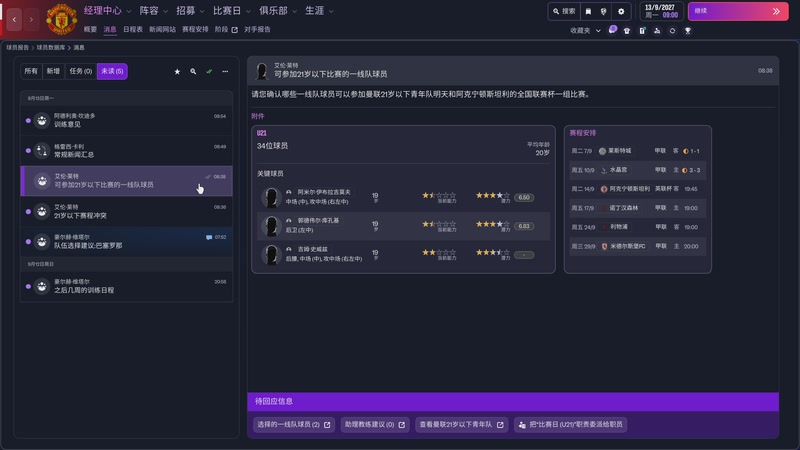The height and width of the screenshot is (450, 800).
Task: Open the 之后几周的训练日程 message
Action: [127, 286]
